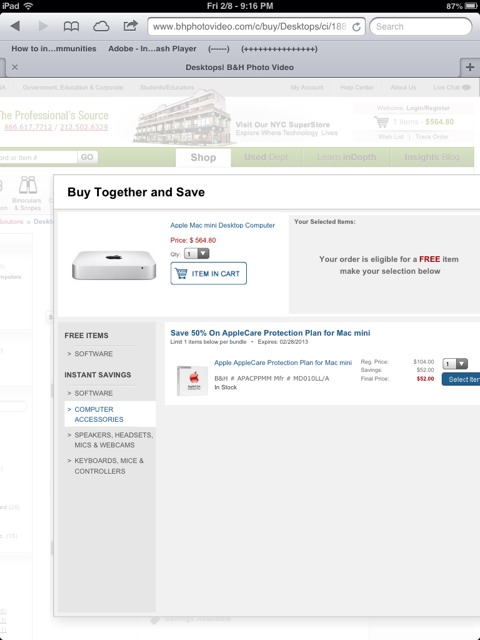Reload the page with refresh icon
This screenshot has width=480, height=640.
(356, 27)
